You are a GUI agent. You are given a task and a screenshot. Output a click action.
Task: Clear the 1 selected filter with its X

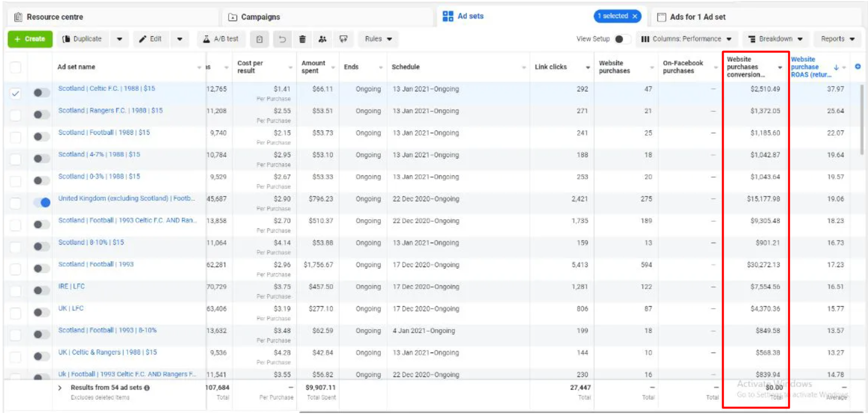point(635,16)
